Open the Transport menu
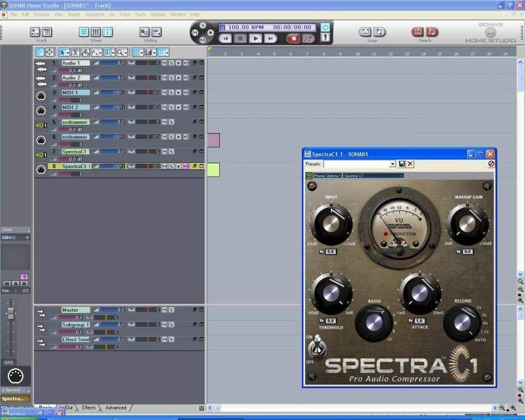This screenshot has width=525, height=420. 94,14
